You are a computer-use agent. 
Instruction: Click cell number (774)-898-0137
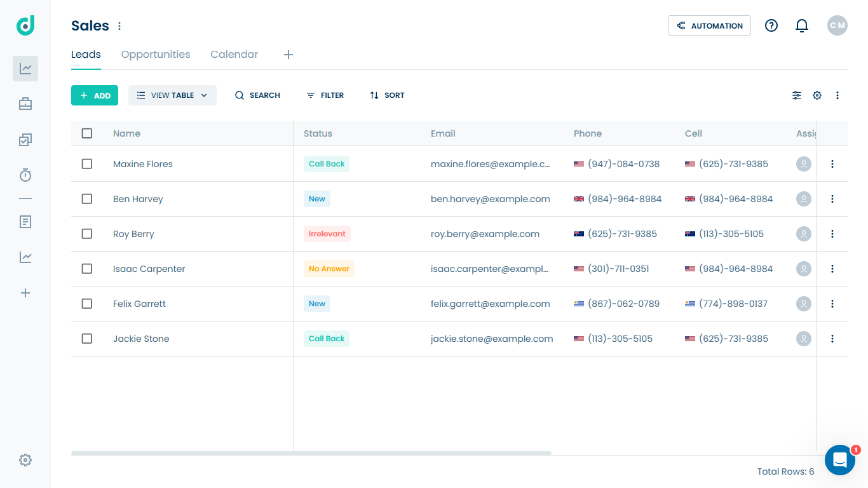733,304
